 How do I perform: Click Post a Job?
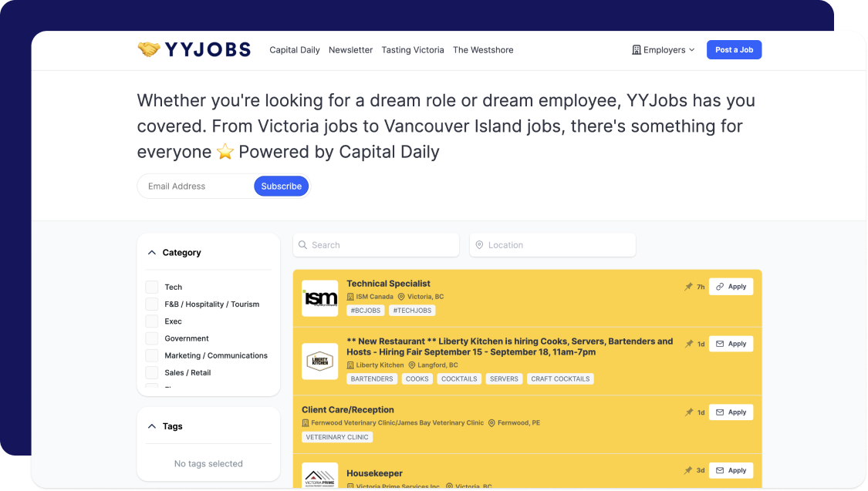point(734,49)
